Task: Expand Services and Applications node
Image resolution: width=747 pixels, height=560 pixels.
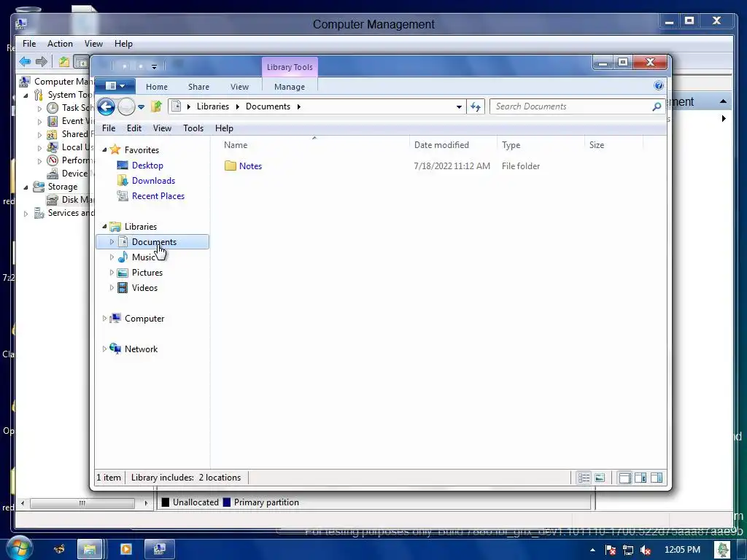Action: point(26,214)
